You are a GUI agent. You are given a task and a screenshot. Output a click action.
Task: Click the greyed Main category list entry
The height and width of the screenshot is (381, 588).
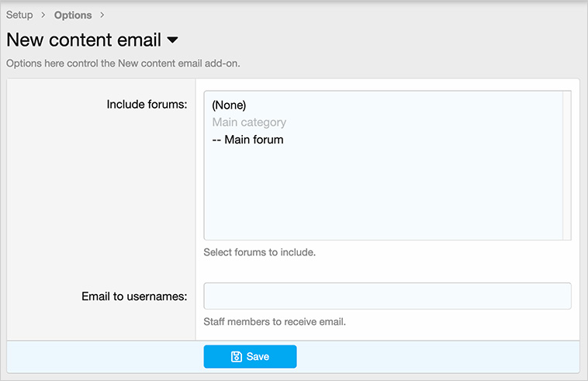click(249, 122)
